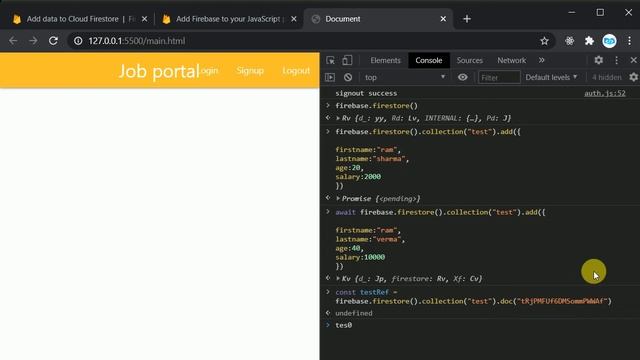Click the site information icon in address bar
The height and width of the screenshot is (360, 640).
point(78,41)
